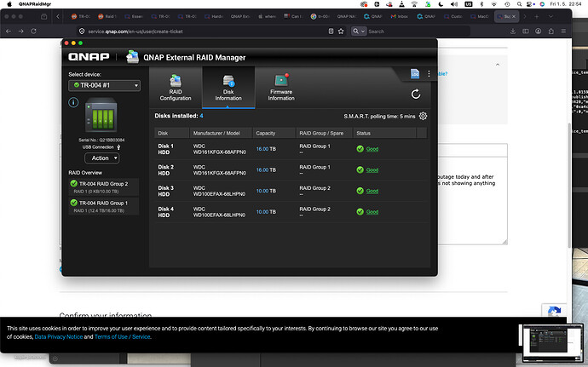Click the Good status link for Disk 2

click(372, 170)
